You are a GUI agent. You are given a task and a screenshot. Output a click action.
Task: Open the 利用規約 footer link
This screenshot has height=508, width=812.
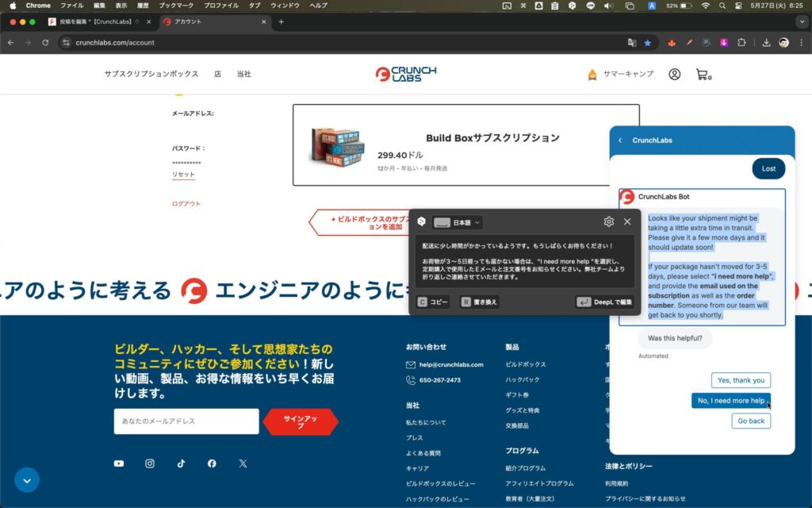(616, 483)
